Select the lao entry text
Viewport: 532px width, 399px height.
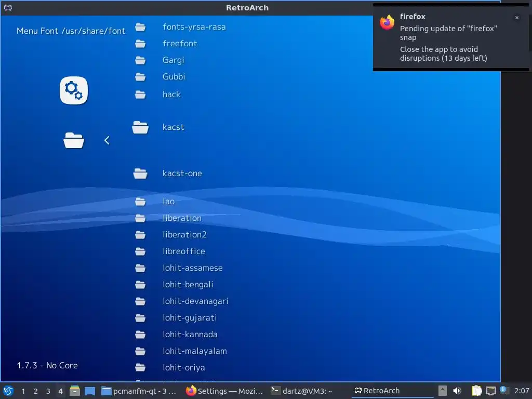click(169, 202)
